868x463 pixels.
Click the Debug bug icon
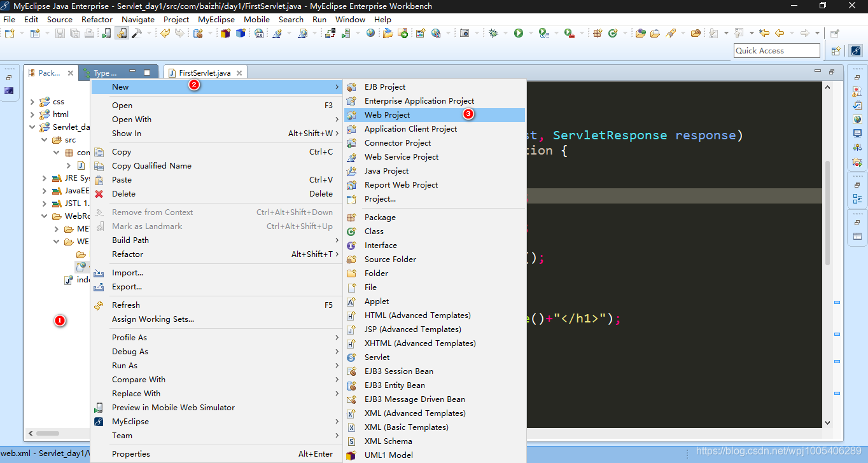pyautogui.click(x=493, y=33)
